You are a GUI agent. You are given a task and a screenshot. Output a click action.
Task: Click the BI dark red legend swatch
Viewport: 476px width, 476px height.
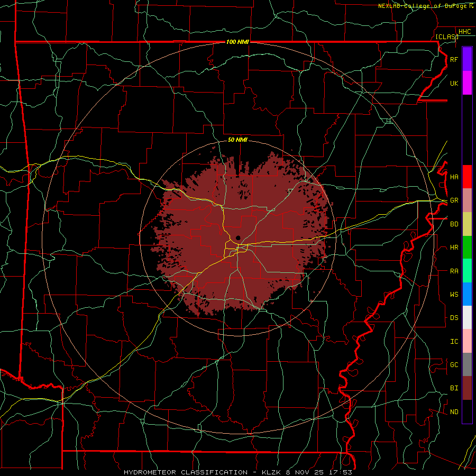tap(467, 388)
